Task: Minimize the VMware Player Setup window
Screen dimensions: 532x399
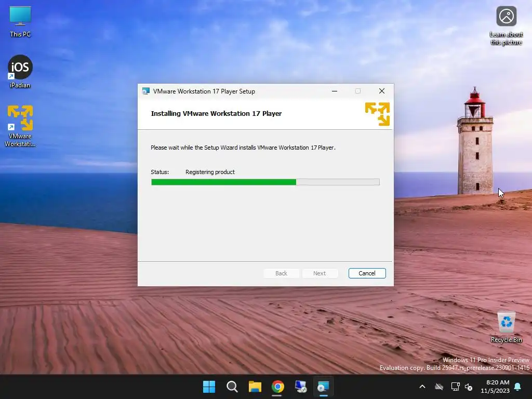Action: 335,91
